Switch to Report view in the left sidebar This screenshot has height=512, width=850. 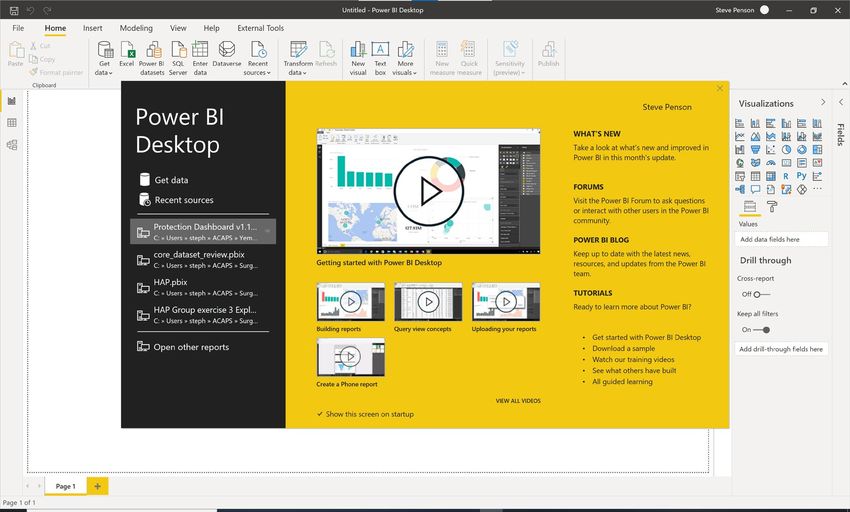(x=12, y=101)
